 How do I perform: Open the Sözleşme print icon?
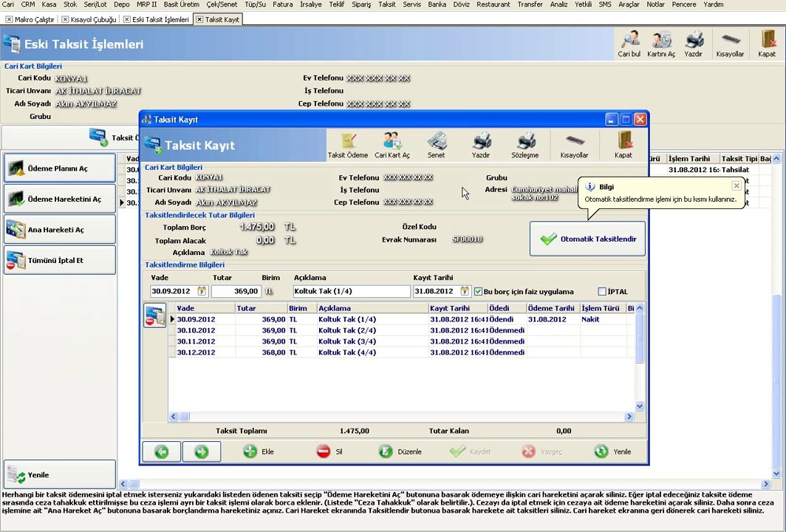coord(525,146)
